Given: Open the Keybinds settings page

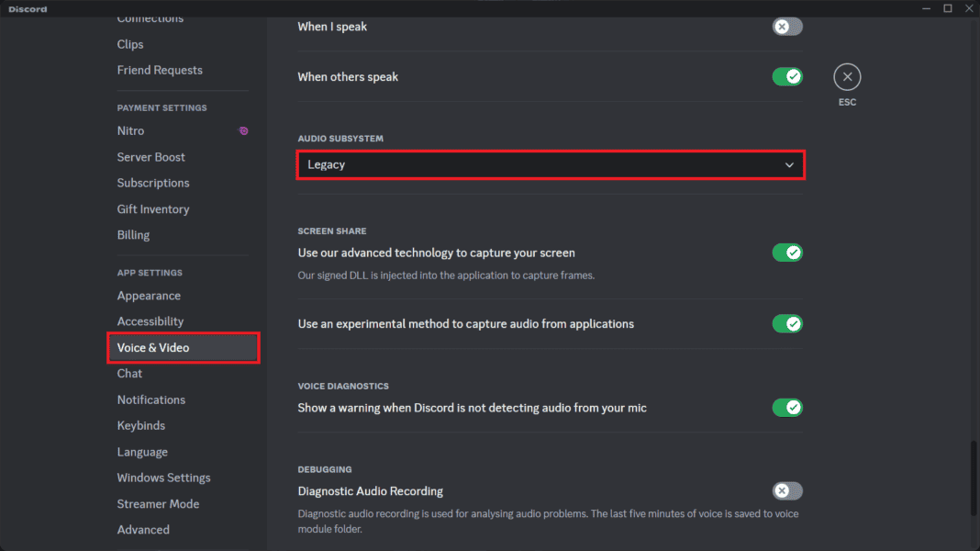Looking at the screenshot, I should (140, 425).
